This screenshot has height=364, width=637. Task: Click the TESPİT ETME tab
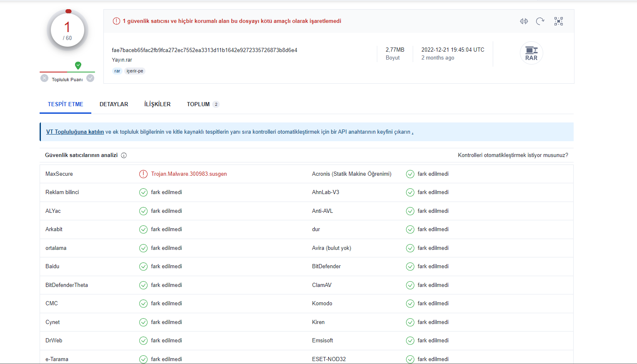coord(65,104)
